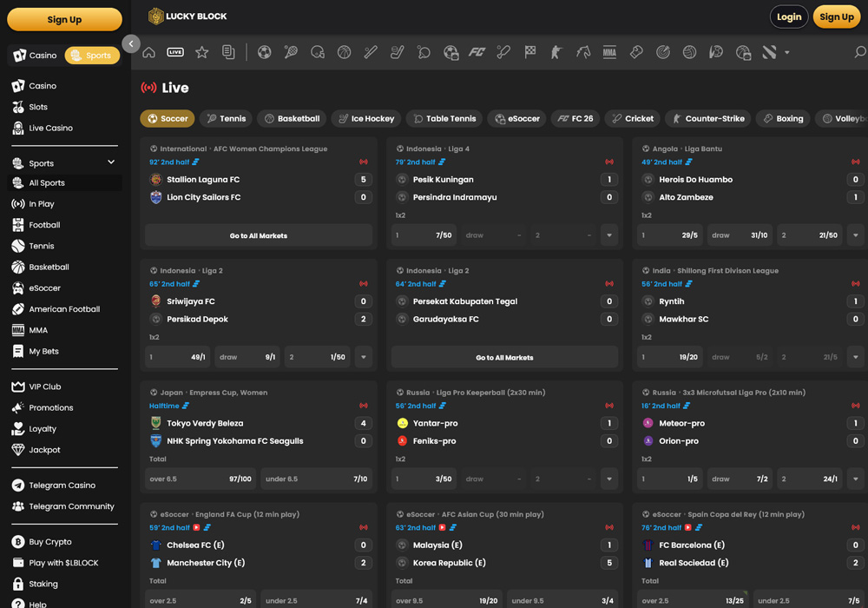Go to All Markets for Stallion Laguna FC
The width and height of the screenshot is (868, 608).
tap(258, 235)
